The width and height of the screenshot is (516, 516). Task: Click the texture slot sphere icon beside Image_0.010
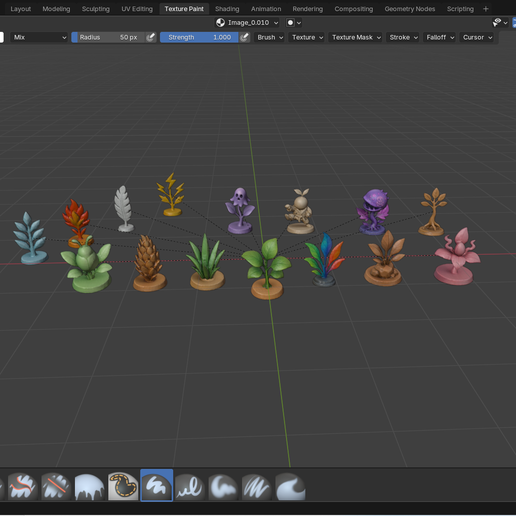pos(220,23)
